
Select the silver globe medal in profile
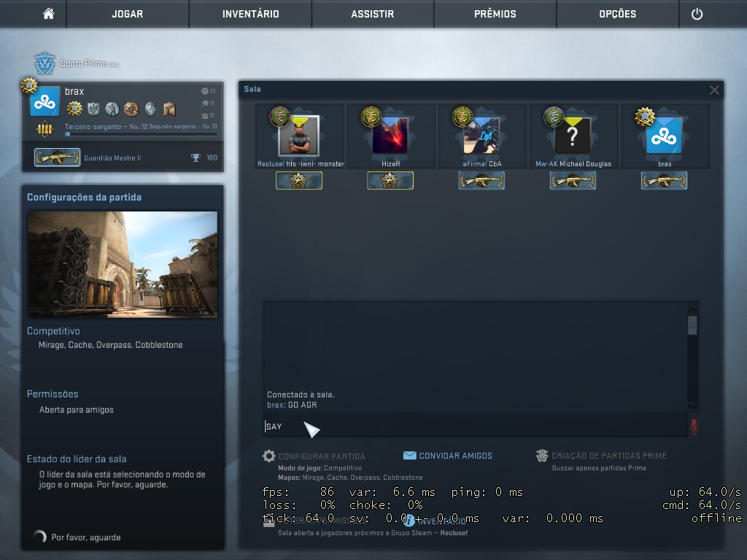click(150, 109)
